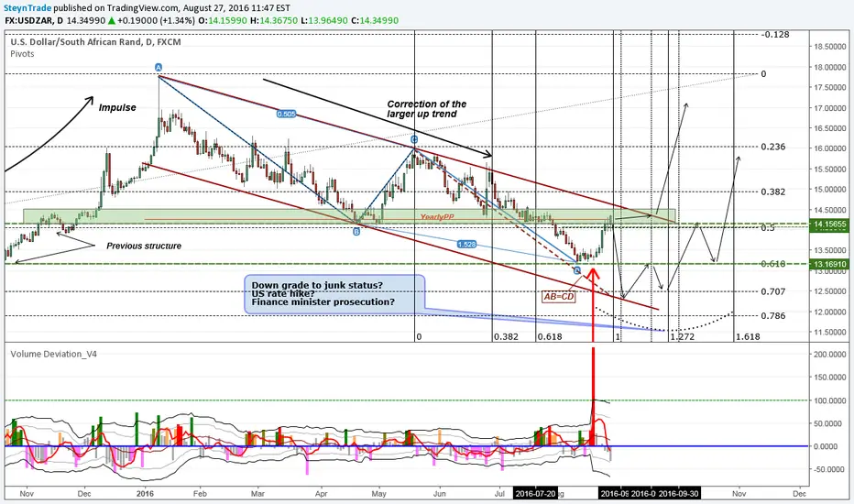Click the U.S. Dollar/South African Rand chart title

point(95,42)
